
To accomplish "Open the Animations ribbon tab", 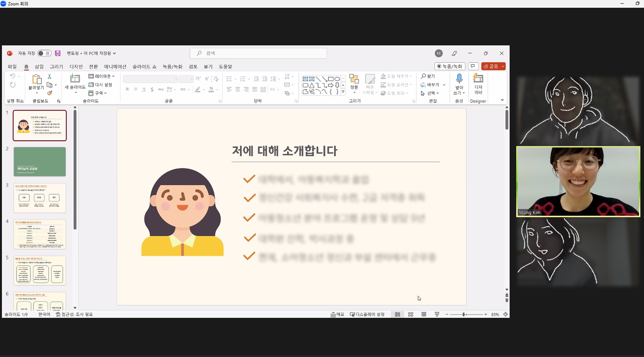I will [x=115, y=67].
